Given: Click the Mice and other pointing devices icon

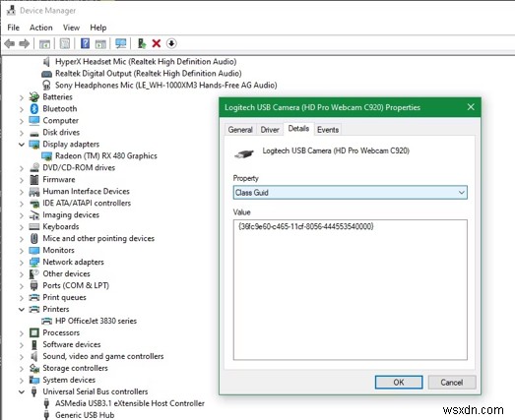Looking at the screenshot, I should 34,238.
